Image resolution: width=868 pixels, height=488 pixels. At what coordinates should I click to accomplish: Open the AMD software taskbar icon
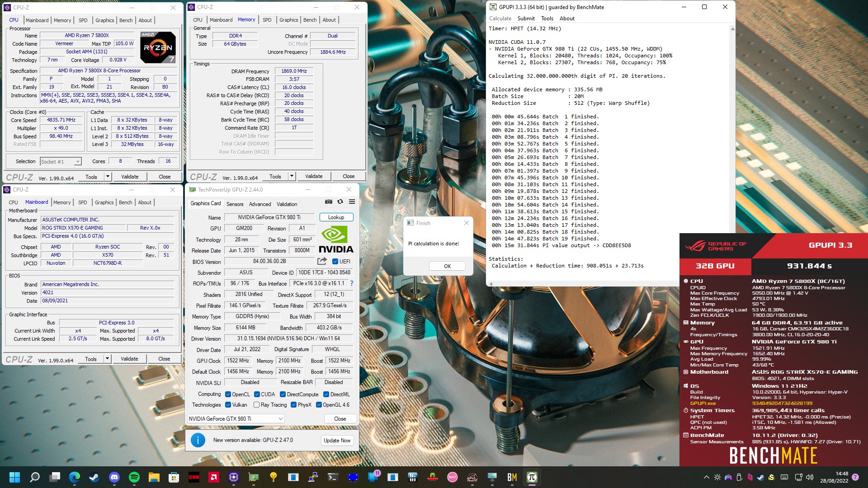214,477
